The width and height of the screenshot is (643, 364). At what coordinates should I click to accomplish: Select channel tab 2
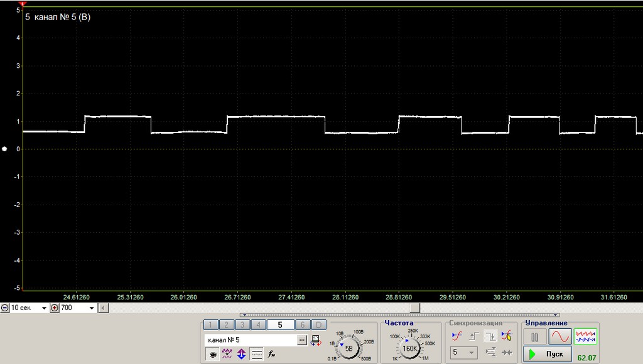[x=226, y=325]
